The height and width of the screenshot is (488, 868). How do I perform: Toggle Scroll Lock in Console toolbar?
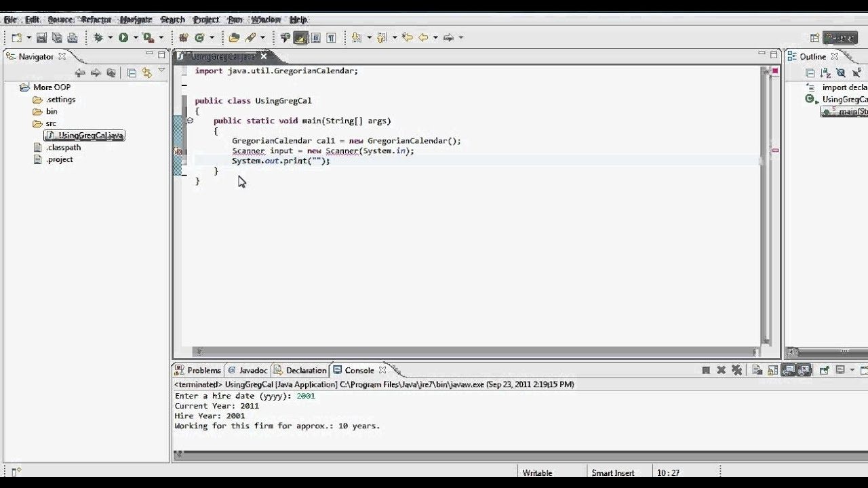pyautogui.click(x=772, y=370)
